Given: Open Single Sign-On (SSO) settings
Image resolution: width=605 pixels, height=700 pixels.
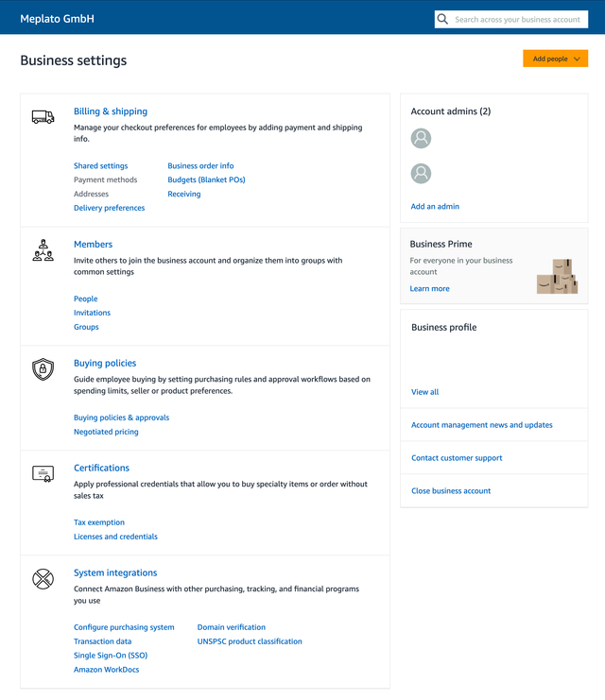Looking at the screenshot, I should click(111, 656).
